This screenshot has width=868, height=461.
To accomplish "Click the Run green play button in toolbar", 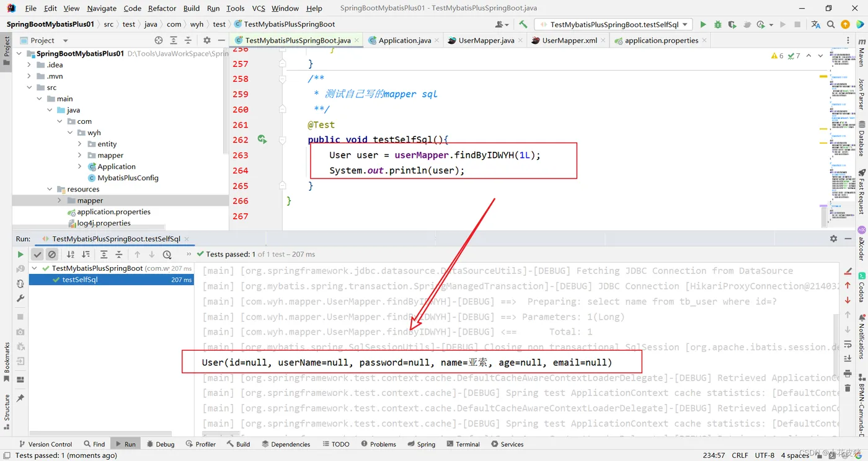I will 702,24.
